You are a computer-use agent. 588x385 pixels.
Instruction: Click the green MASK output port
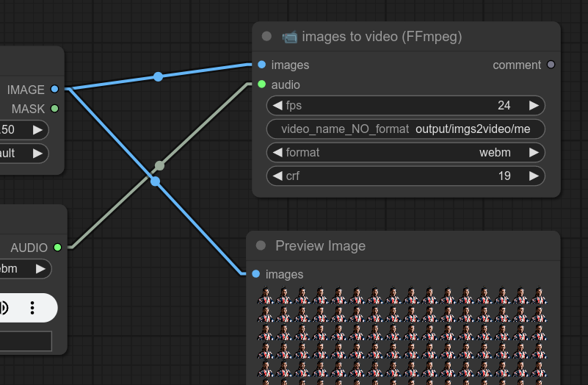pyautogui.click(x=54, y=109)
